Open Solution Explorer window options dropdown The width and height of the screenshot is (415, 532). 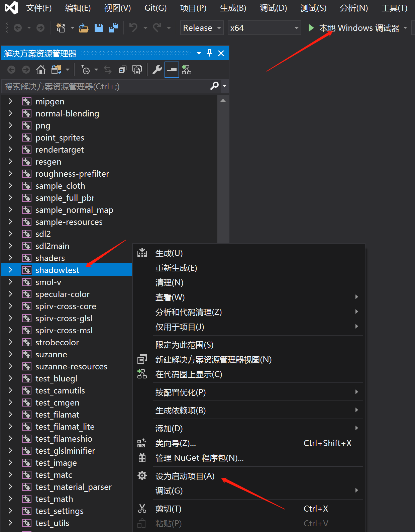(x=199, y=53)
